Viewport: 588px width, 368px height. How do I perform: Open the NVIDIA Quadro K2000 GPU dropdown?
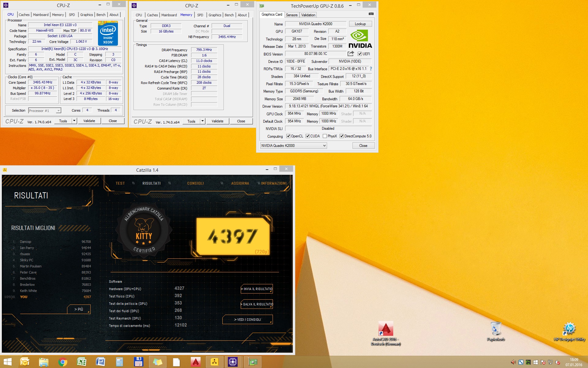(294, 146)
